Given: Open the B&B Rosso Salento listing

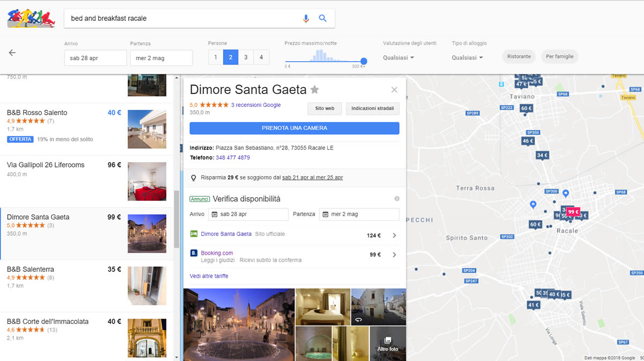Looking at the screenshot, I should [x=87, y=129].
